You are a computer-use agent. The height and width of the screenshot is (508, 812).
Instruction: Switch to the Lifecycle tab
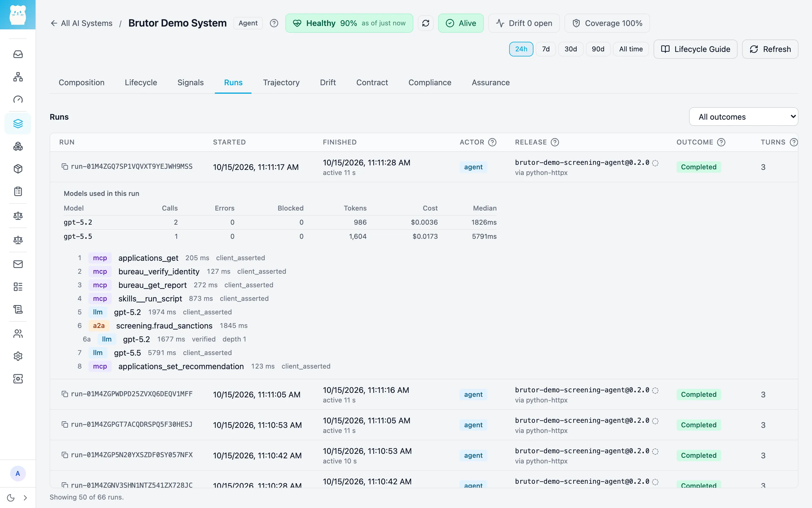[x=141, y=82]
